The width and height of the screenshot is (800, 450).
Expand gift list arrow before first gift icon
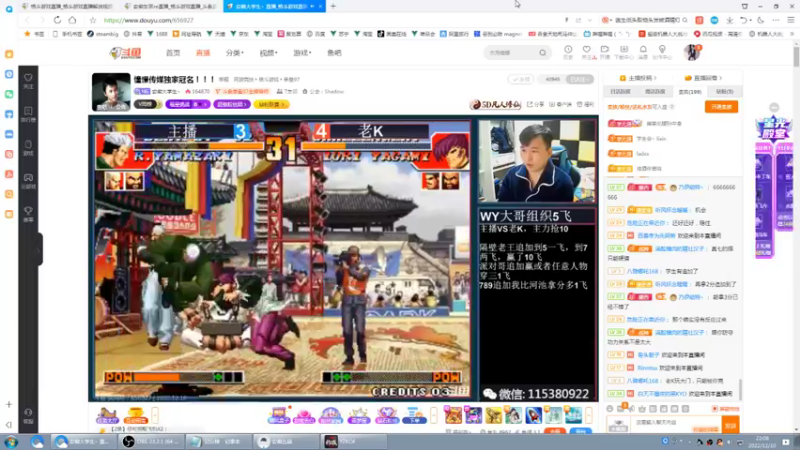(x=434, y=415)
